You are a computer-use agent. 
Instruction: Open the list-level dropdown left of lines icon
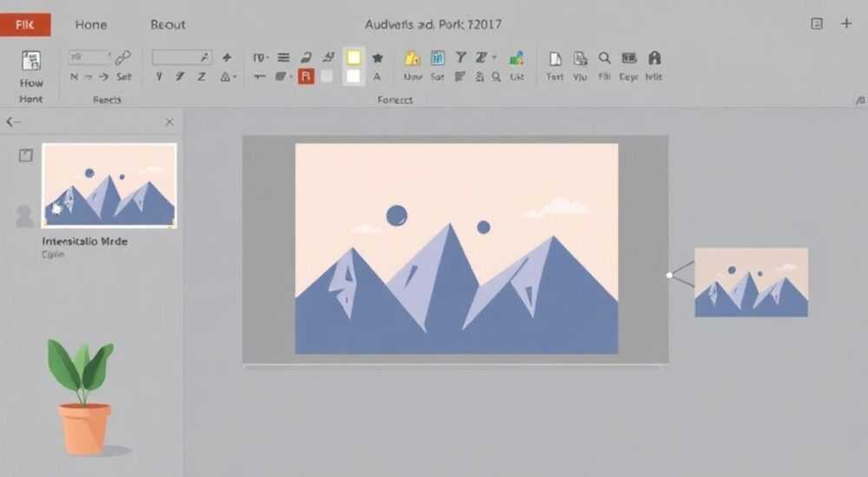(x=260, y=57)
